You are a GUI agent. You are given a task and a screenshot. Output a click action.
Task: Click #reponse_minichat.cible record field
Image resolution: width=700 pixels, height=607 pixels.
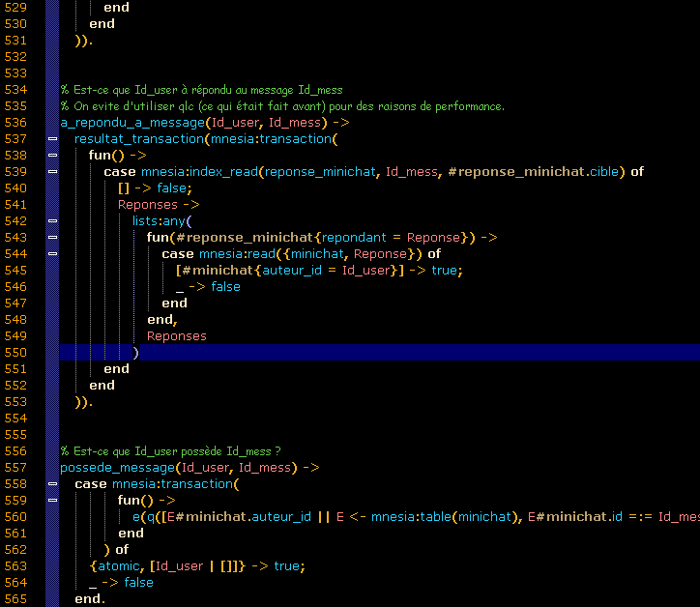534,172
